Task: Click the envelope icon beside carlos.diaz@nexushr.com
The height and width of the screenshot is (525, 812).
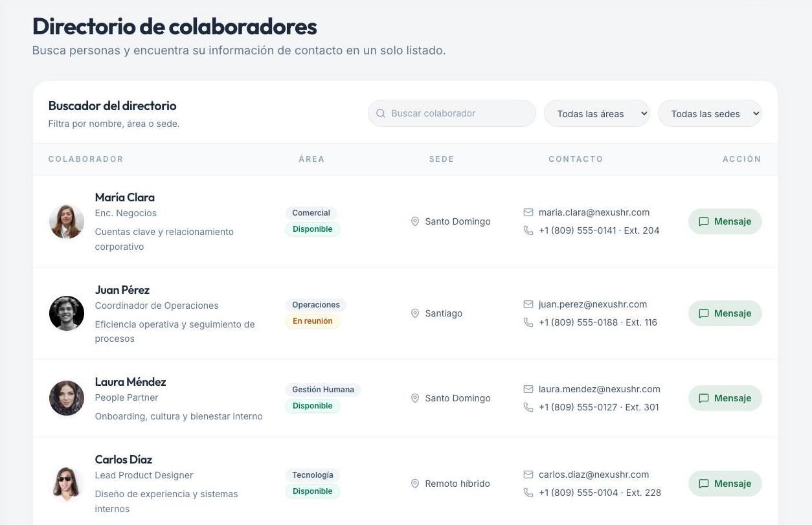Action: click(x=528, y=475)
